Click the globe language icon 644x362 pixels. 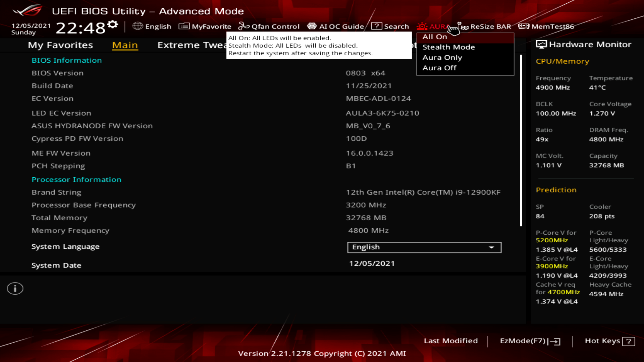tap(138, 26)
